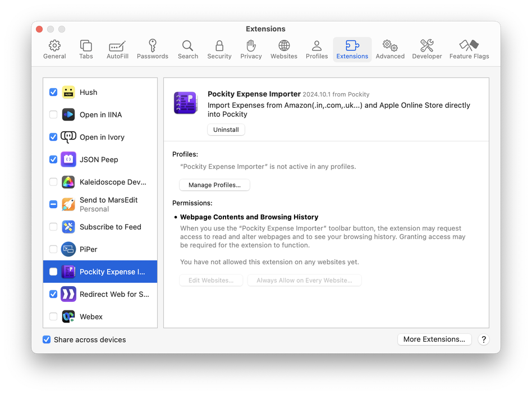This screenshot has height=395, width=532.
Task: Disable the Hush extension checkbox
Action: 53,93
